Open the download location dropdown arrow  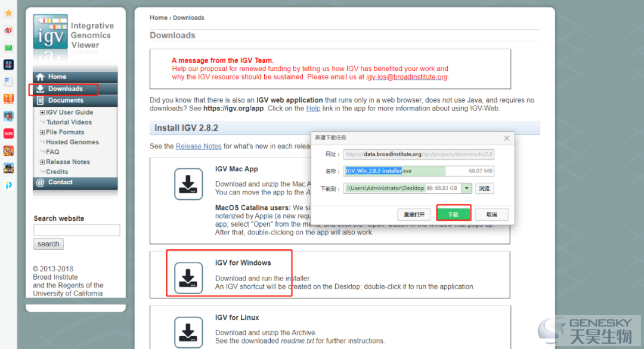point(466,189)
